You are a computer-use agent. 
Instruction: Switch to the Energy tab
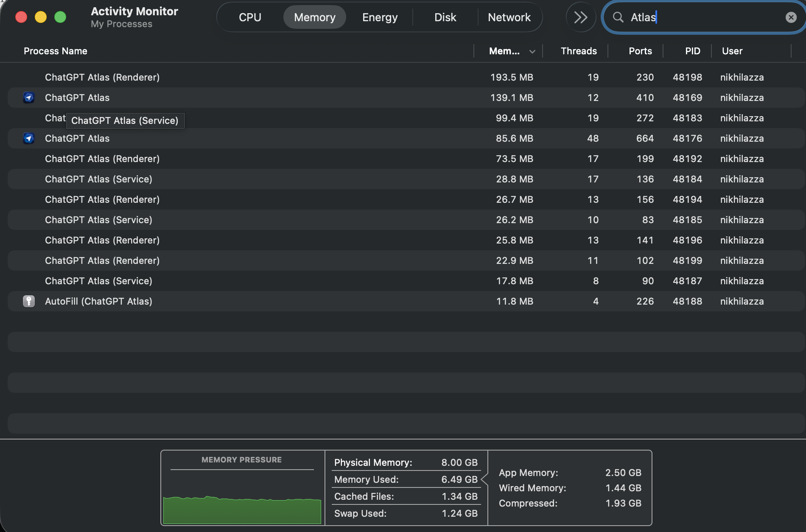(380, 17)
